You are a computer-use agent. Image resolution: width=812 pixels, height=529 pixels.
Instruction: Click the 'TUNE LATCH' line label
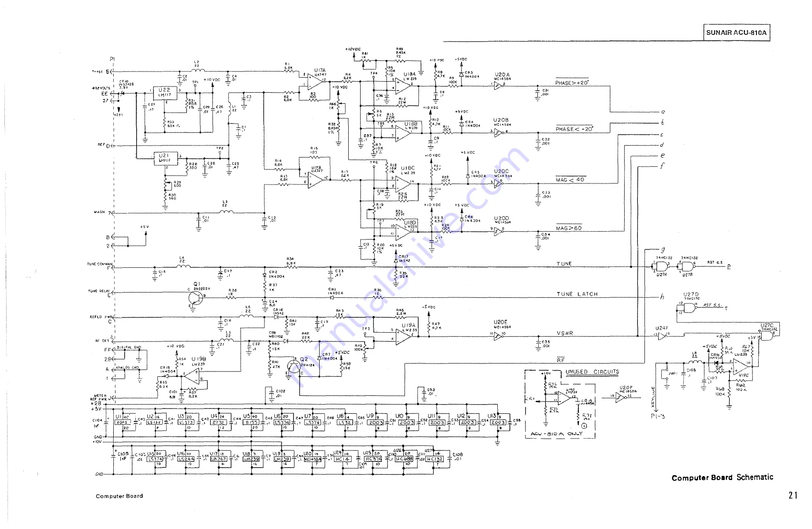coord(577,294)
